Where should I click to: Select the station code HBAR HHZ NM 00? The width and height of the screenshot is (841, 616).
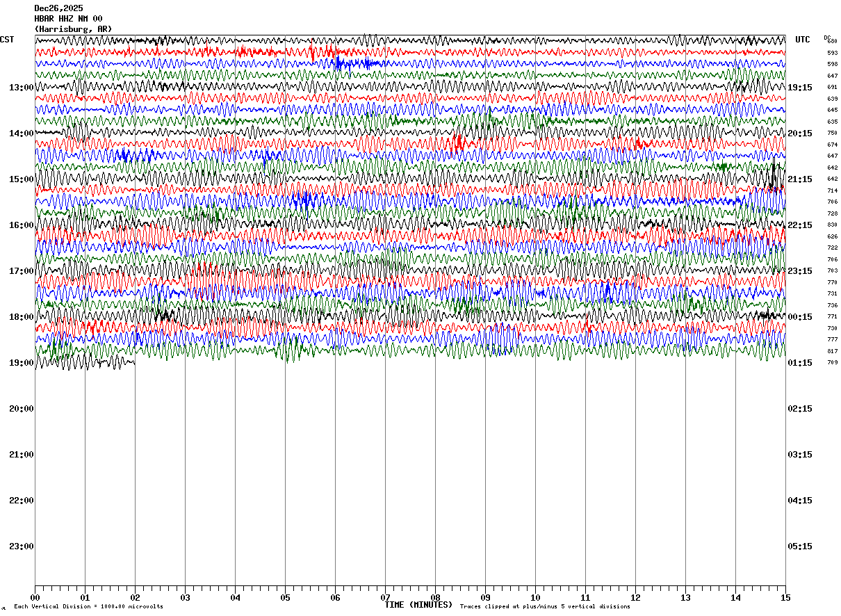point(68,19)
